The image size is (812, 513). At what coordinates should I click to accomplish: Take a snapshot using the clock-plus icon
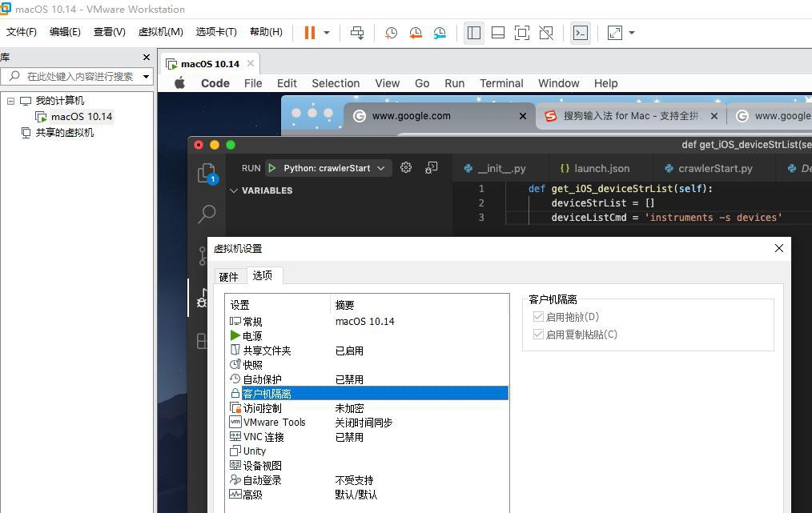coord(391,33)
